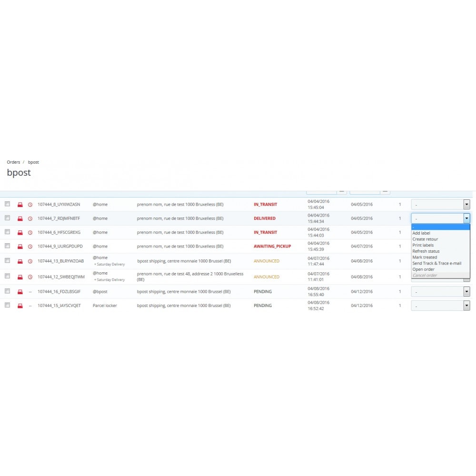
Task: Click IN_TRANSIT status of order 107444_6_HFSCGREXG
Action: 265,233
